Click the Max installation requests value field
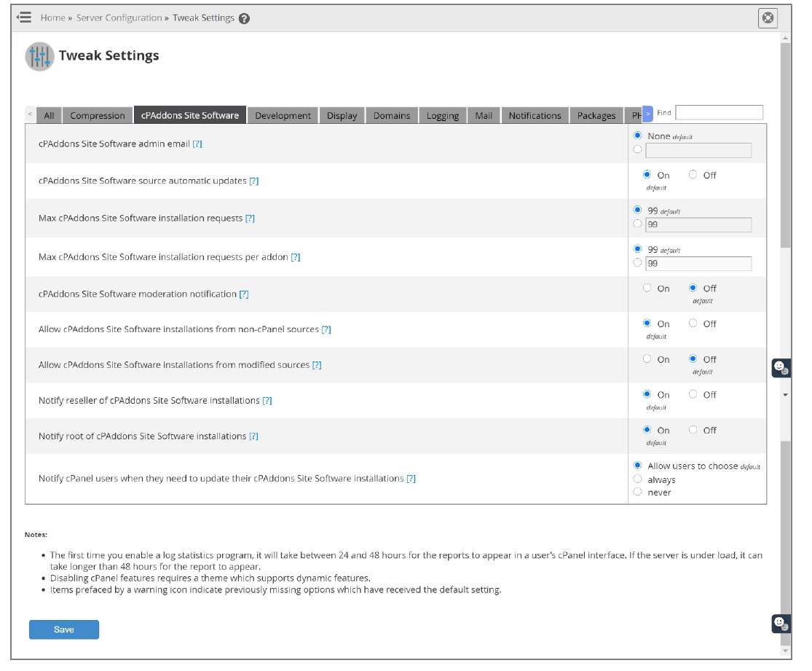Image resolution: width=812 pixels, height=671 pixels. pyautogui.click(x=698, y=225)
